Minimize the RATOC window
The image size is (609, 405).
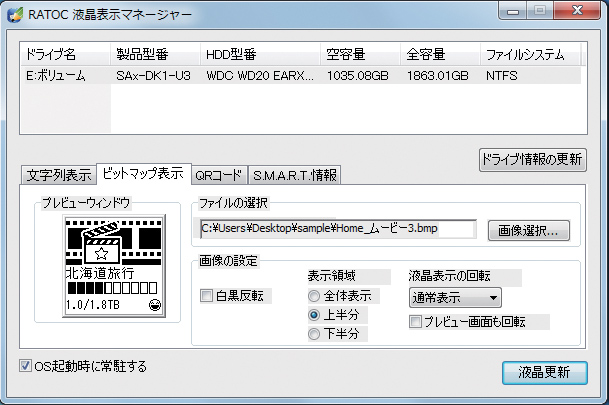pyautogui.click(x=513, y=11)
